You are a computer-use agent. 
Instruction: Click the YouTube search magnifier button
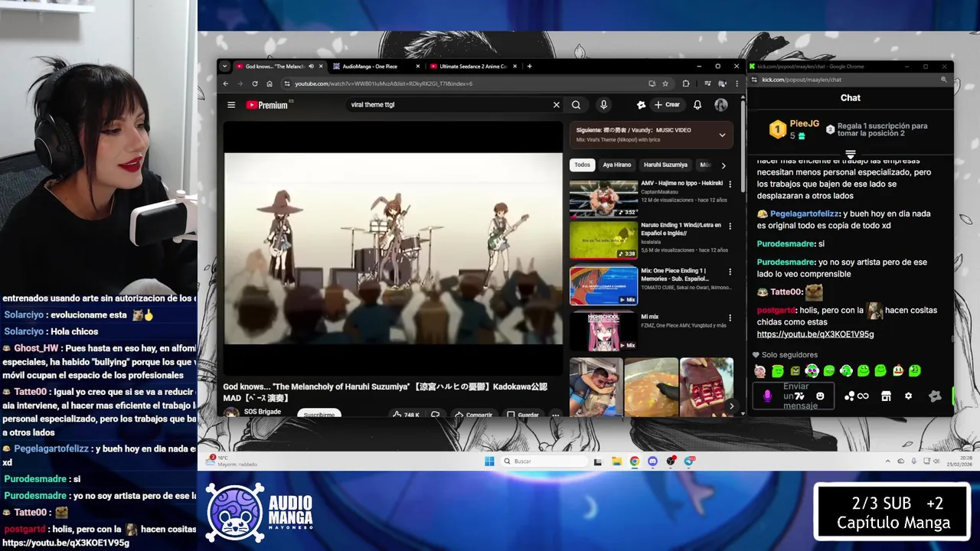pos(576,105)
